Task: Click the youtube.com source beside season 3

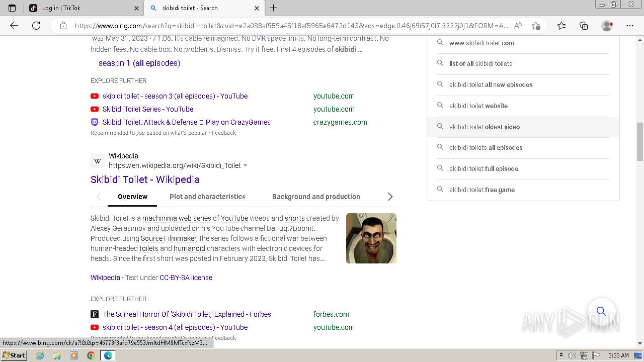Action: (x=334, y=96)
